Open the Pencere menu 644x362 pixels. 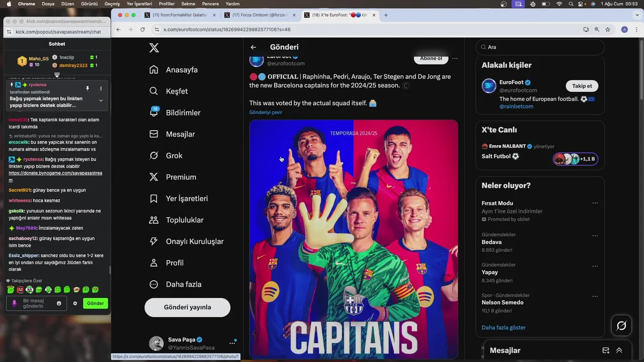point(210,4)
